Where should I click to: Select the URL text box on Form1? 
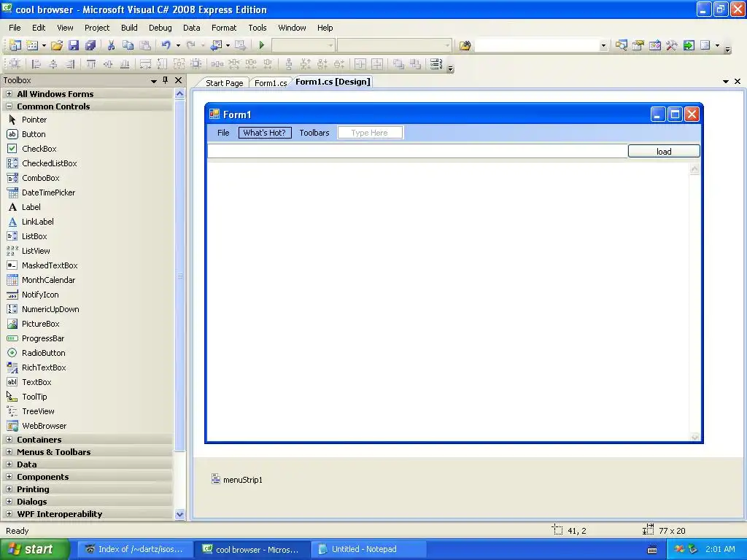(x=417, y=151)
